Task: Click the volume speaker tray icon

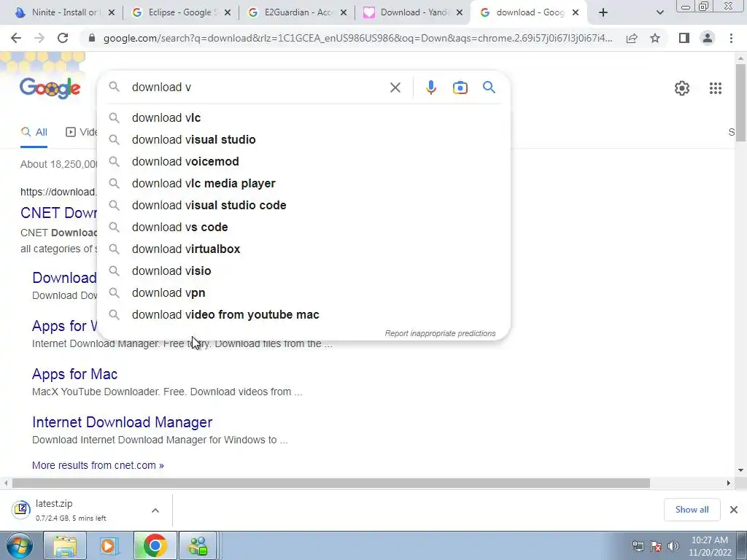Action: coord(673,546)
